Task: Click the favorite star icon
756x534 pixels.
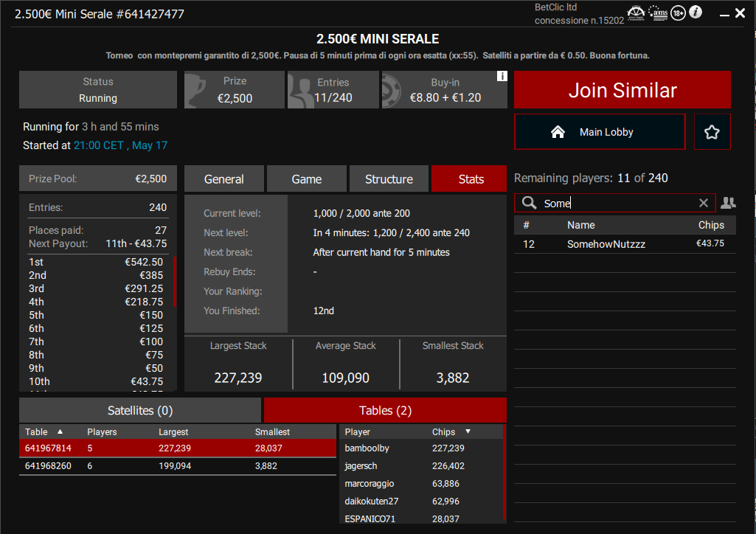Action: pyautogui.click(x=712, y=132)
